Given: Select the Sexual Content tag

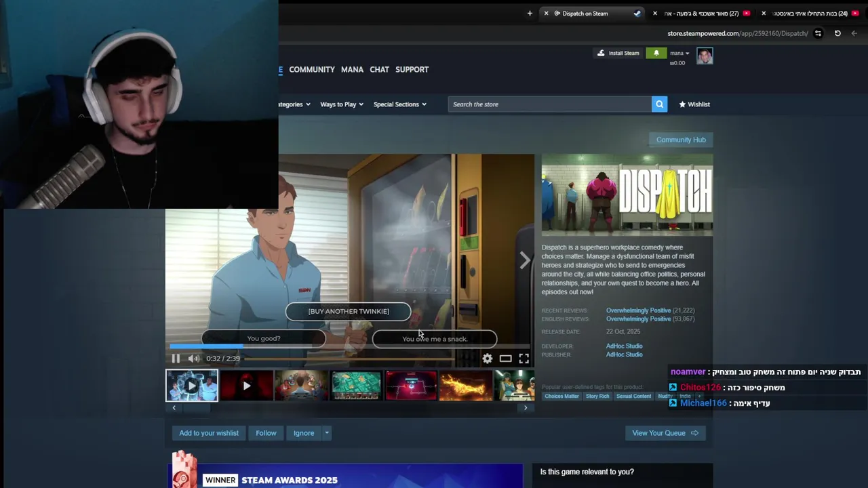Looking at the screenshot, I should [633, 396].
